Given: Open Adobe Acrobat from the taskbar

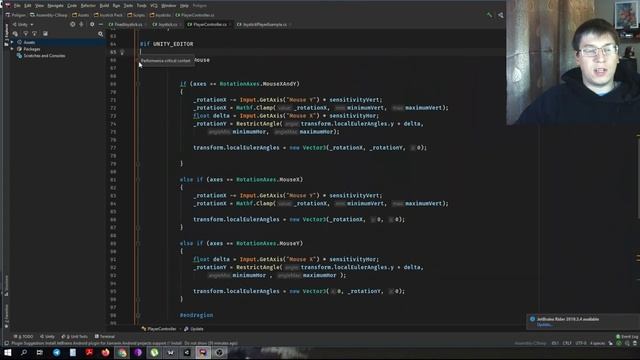Looking at the screenshot, I should pos(89,353).
